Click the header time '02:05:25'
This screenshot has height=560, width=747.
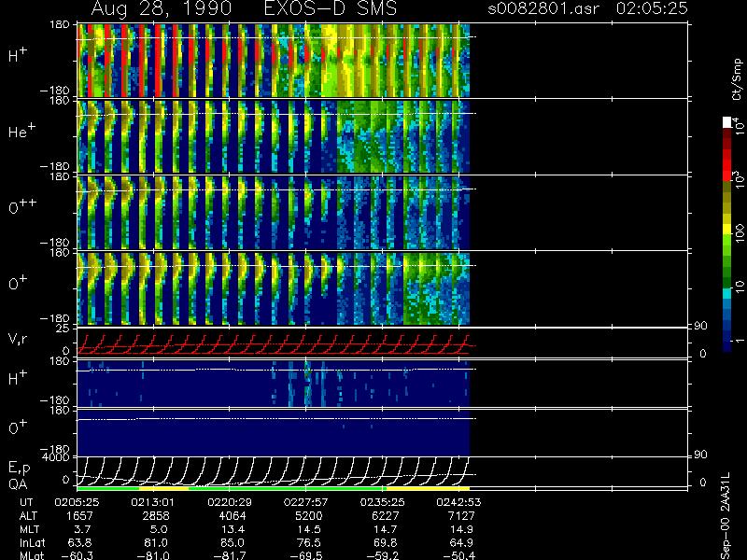(x=652, y=8)
